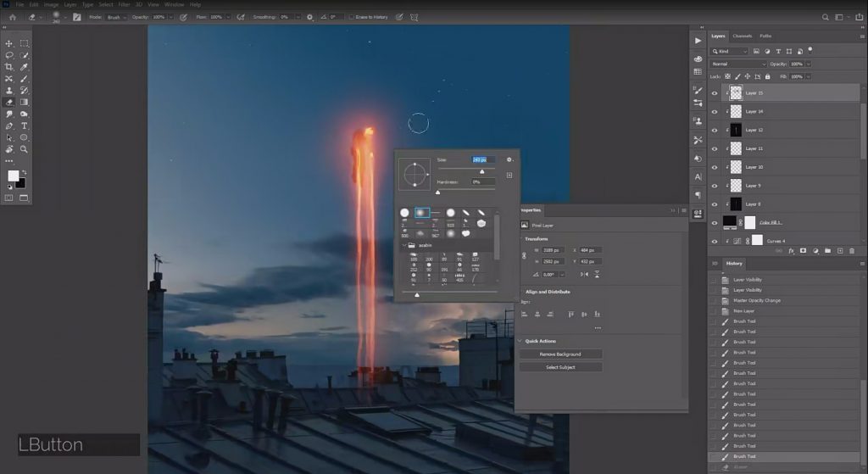868x474 pixels.
Task: Hide Color Fill 1 layer visibility
Action: pyautogui.click(x=715, y=223)
